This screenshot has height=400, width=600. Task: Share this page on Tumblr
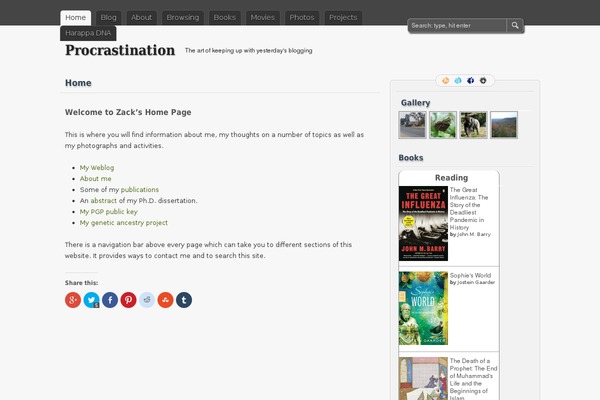point(184,300)
